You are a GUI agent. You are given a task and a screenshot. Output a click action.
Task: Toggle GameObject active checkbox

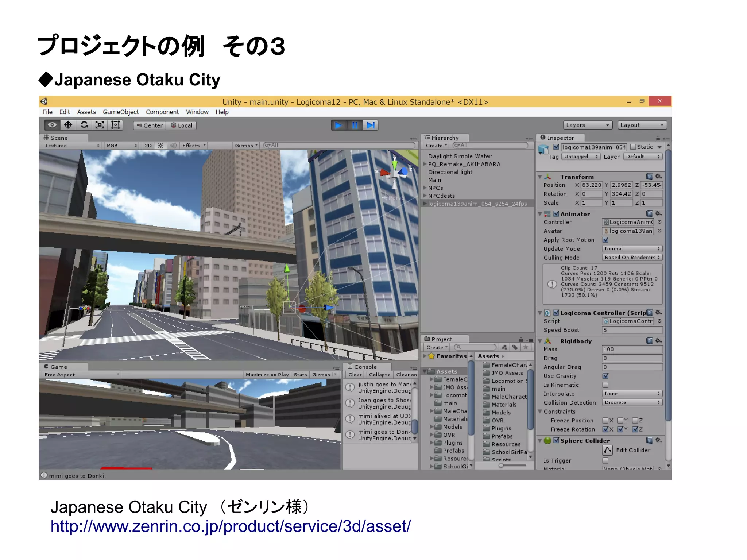pyautogui.click(x=556, y=147)
